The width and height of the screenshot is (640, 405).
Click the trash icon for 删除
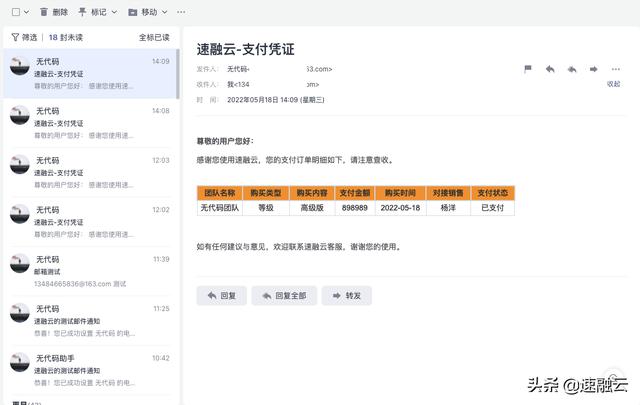coord(44,12)
